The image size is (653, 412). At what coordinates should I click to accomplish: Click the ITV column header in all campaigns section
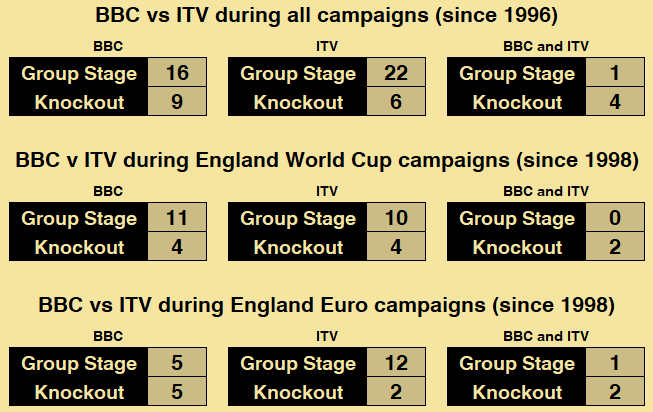pos(327,46)
